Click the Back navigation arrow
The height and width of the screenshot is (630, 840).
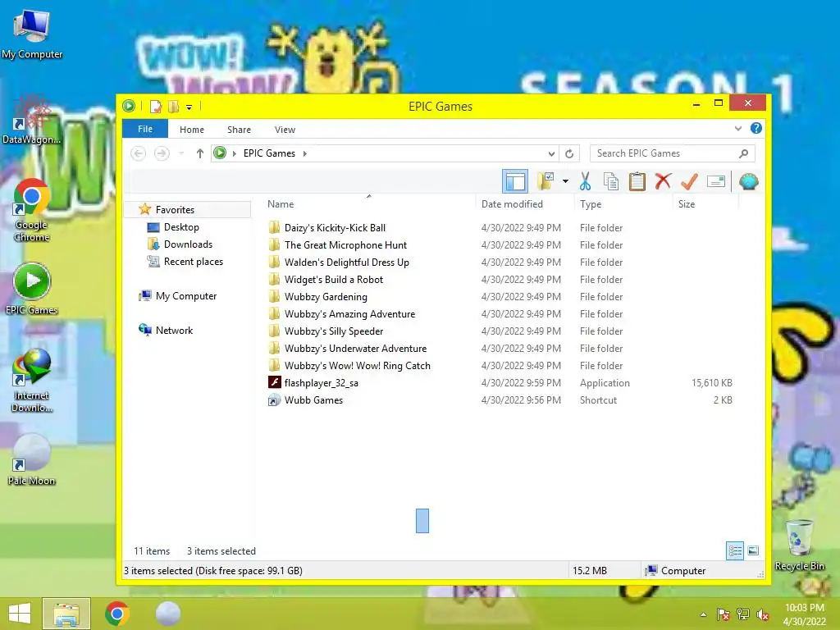click(138, 153)
